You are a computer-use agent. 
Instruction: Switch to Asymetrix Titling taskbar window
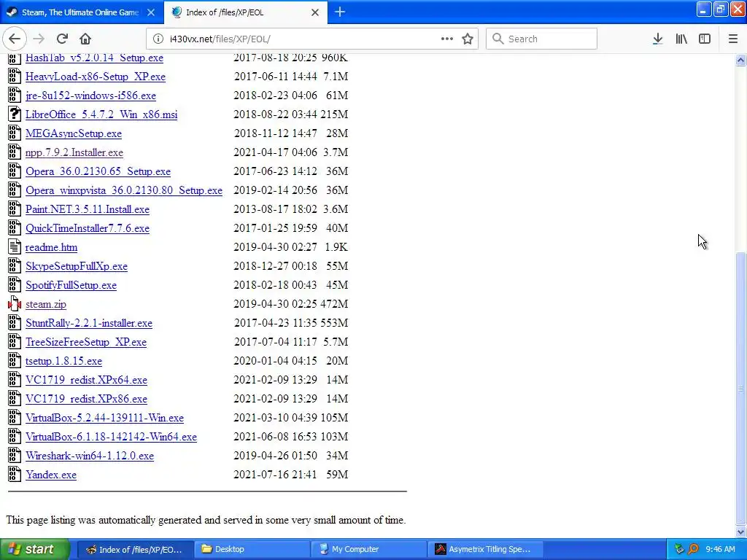click(486, 549)
